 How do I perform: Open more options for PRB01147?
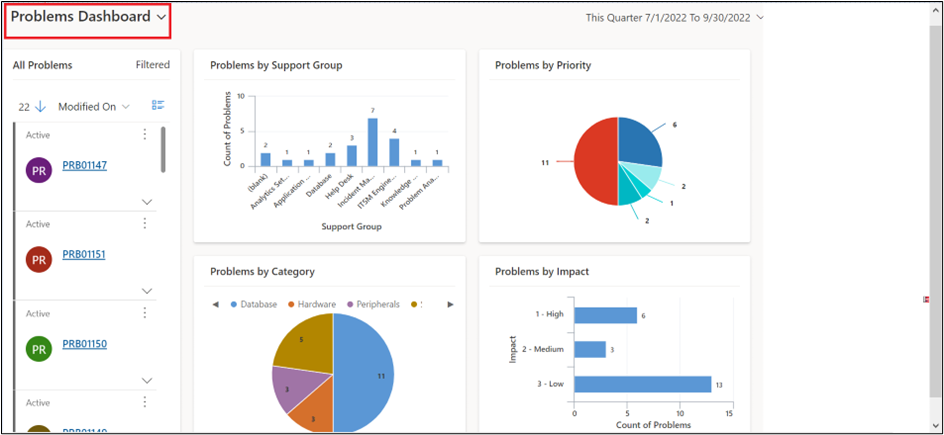click(x=144, y=134)
